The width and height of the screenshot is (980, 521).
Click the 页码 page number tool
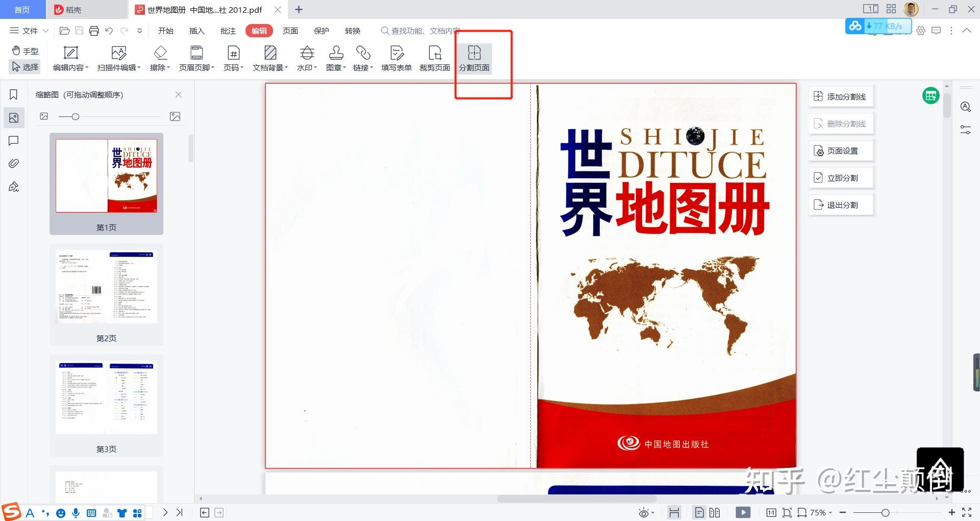tap(233, 59)
